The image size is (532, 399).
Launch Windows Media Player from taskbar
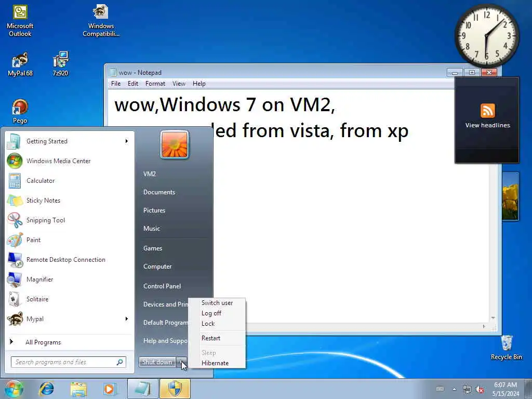[110, 389]
